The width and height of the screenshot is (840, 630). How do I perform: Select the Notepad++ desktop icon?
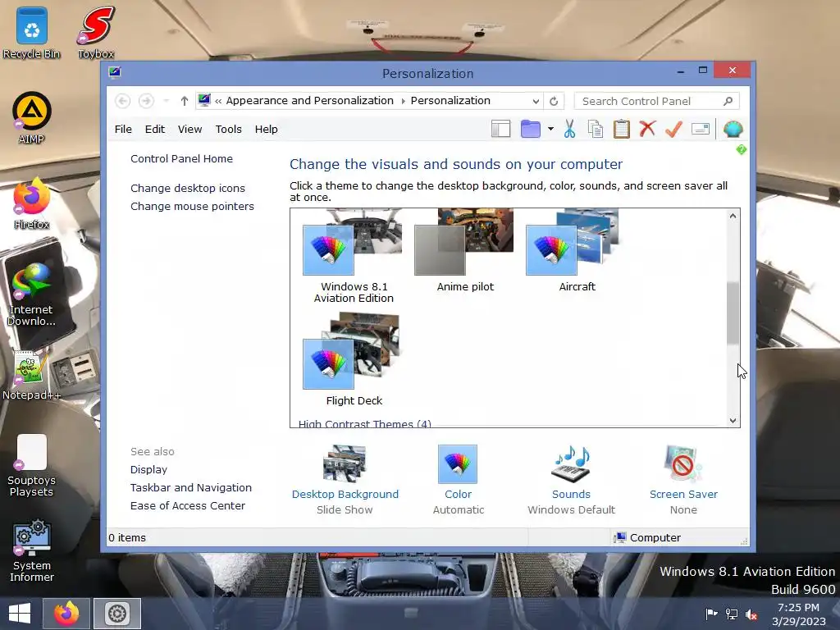pos(32,375)
